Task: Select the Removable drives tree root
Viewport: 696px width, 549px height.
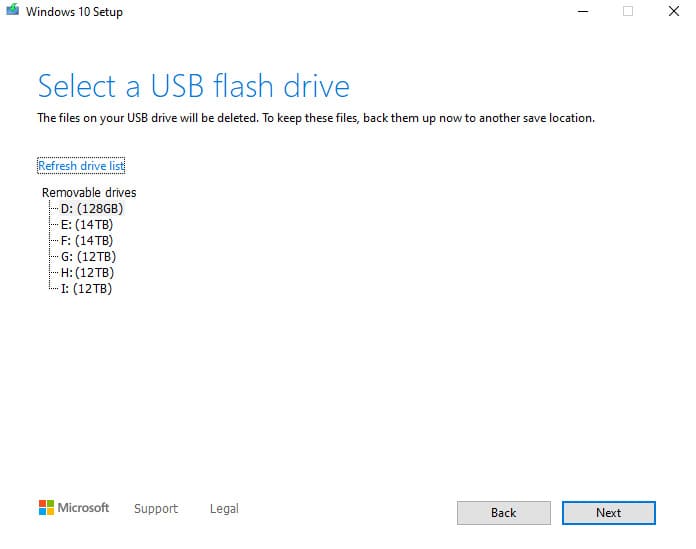Action: (89, 192)
